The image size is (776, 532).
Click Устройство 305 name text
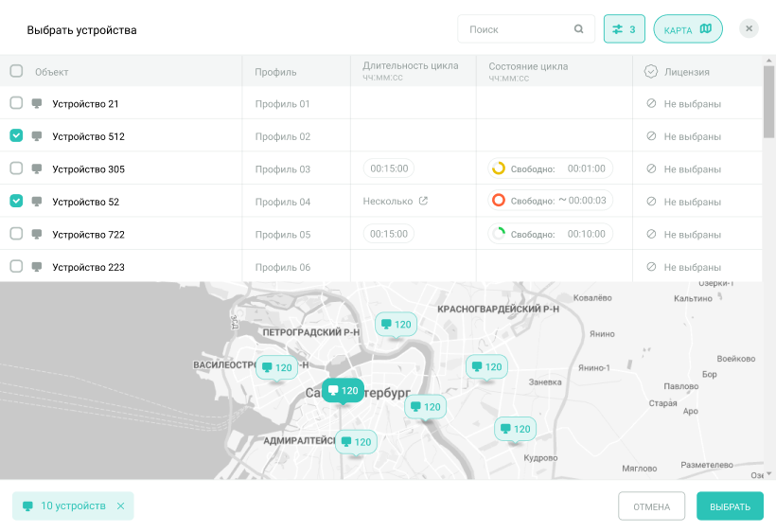pyautogui.click(x=89, y=169)
